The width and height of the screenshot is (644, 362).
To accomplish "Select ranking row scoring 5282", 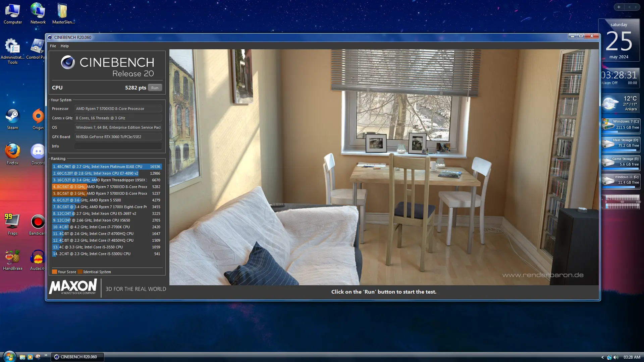I will pos(107,187).
